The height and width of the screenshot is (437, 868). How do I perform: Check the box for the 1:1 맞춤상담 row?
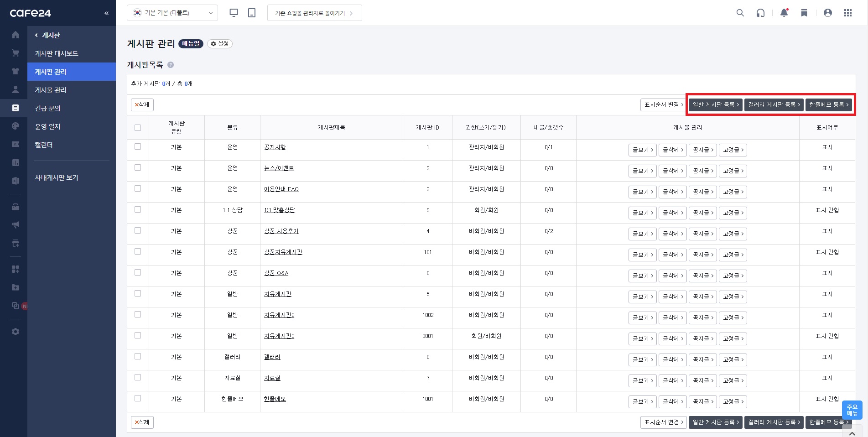pos(138,209)
